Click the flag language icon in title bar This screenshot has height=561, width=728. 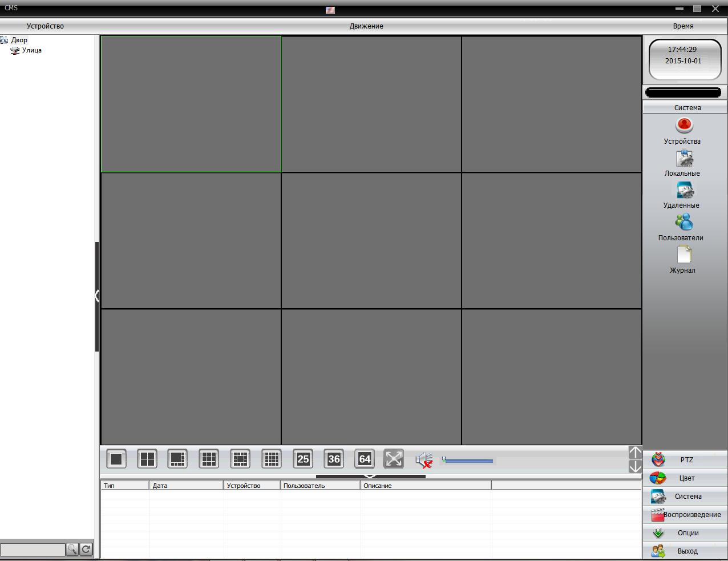[x=330, y=10]
